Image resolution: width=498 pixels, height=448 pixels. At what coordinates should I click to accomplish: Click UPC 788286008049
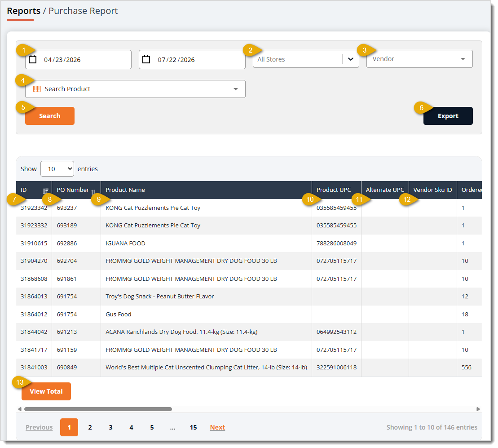point(336,244)
